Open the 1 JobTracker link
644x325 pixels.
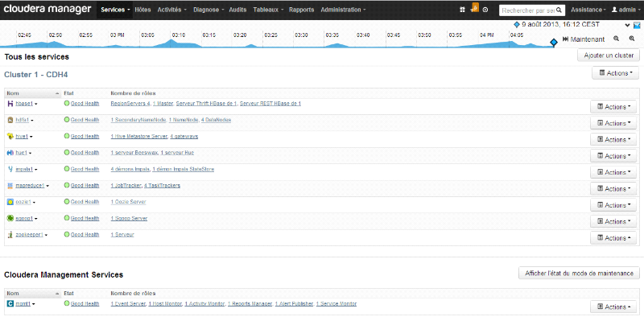(x=126, y=186)
